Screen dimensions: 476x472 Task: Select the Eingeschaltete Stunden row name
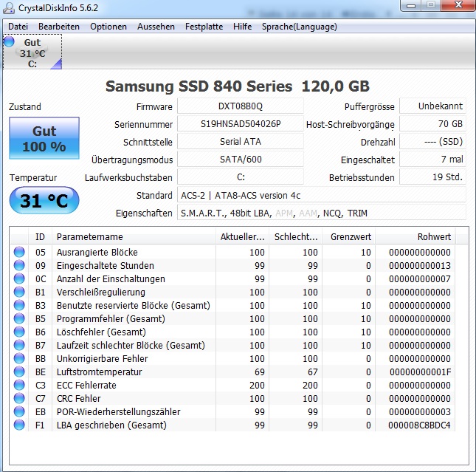pos(106,266)
